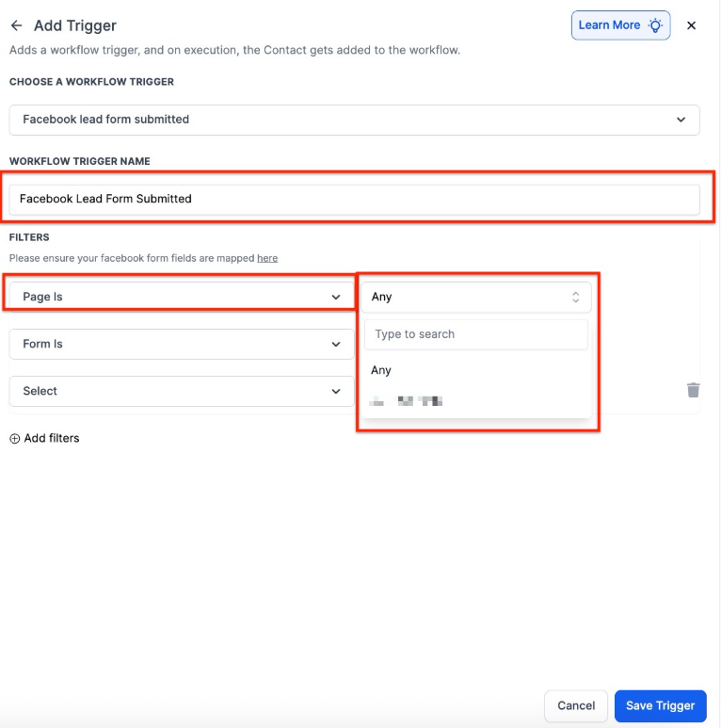Click the Type to search box
Image resolution: width=721 pixels, height=728 pixels.
click(x=475, y=334)
